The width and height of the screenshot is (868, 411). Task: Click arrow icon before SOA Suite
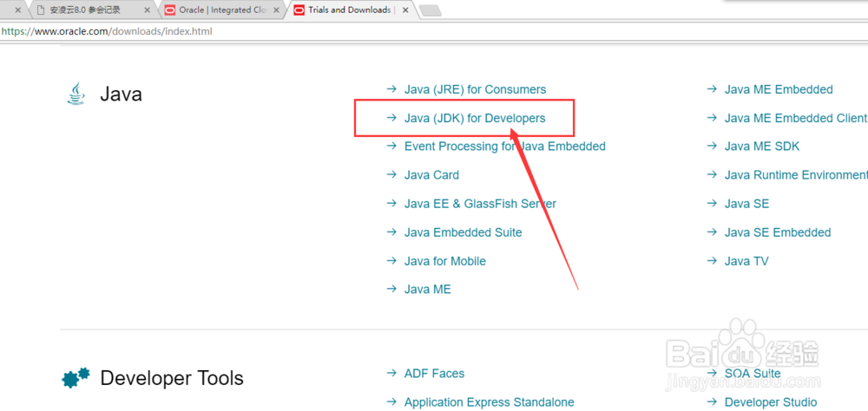tap(712, 374)
